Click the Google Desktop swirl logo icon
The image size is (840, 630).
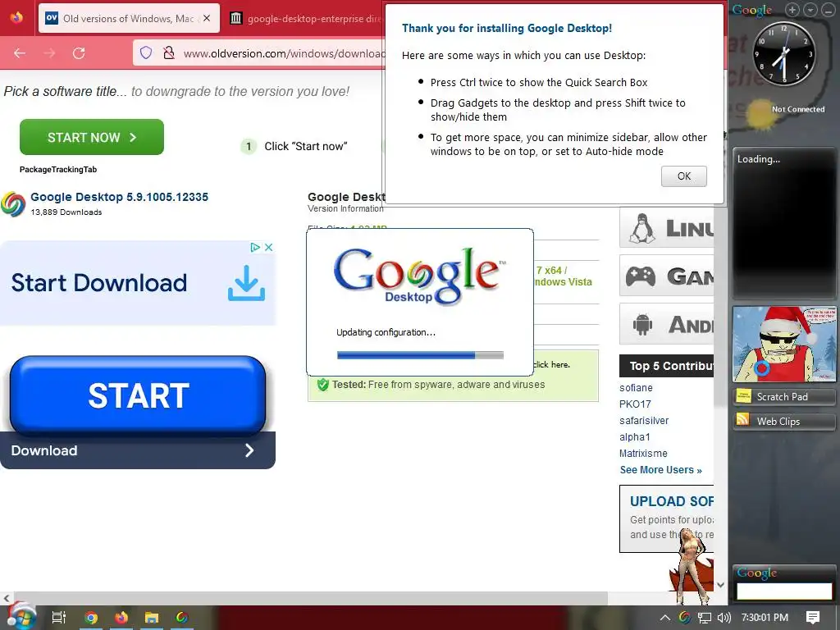pos(13,204)
